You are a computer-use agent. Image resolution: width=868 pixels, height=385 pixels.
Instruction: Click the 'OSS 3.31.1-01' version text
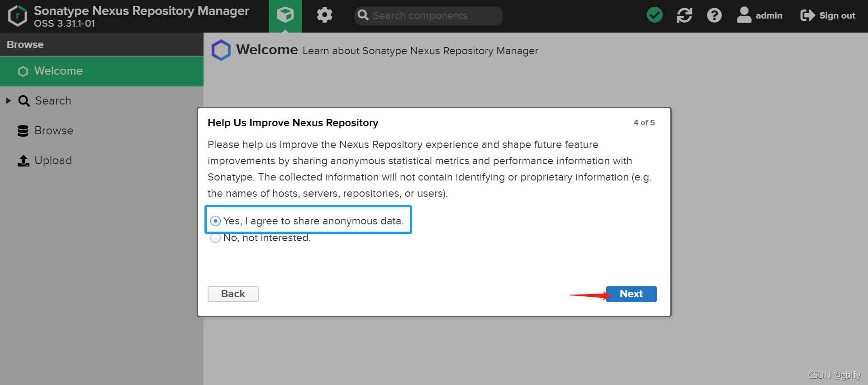(x=64, y=24)
